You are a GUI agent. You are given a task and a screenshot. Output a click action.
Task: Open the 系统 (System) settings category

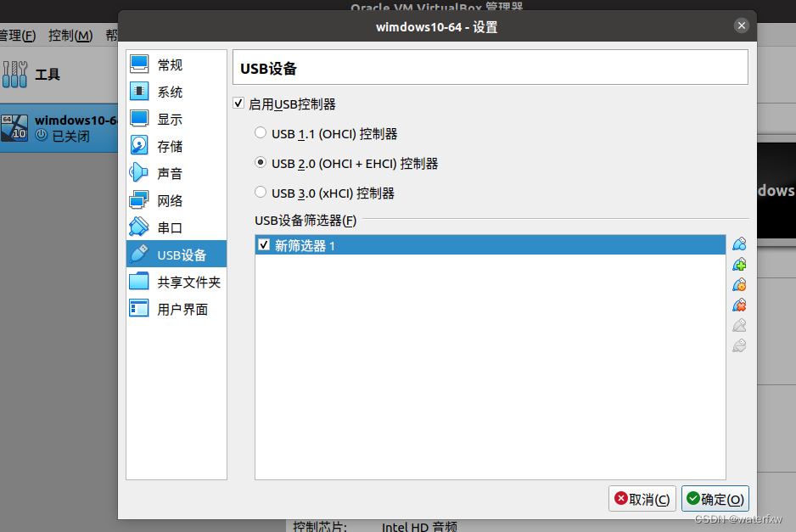pyautogui.click(x=176, y=92)
